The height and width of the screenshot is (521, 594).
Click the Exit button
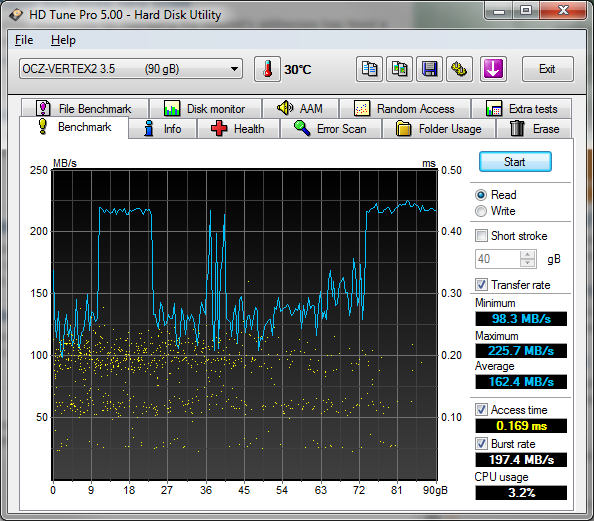pos(547,69)
